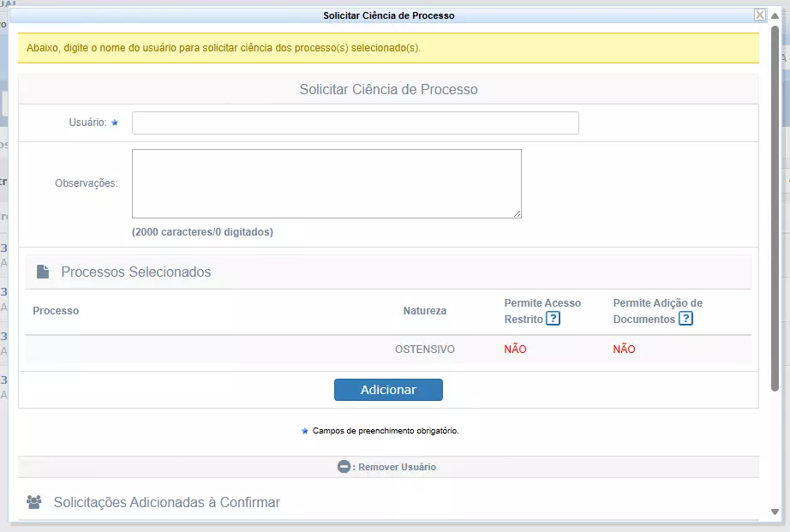The height and width of the screenshot is (532, 790).
Task: Click the star in the required fields legend
Action: tap(305, 431)
